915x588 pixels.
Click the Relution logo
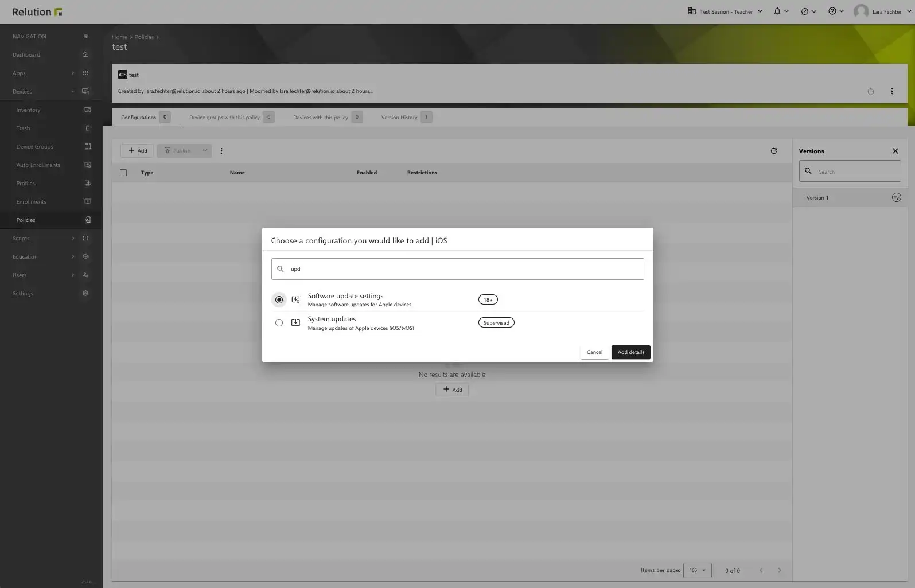37,12
